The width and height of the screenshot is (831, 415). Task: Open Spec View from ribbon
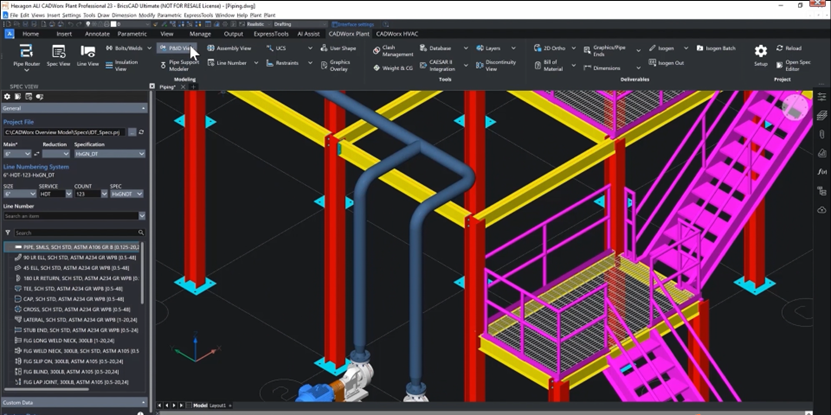pyautogui.click(x=58, y=56)
